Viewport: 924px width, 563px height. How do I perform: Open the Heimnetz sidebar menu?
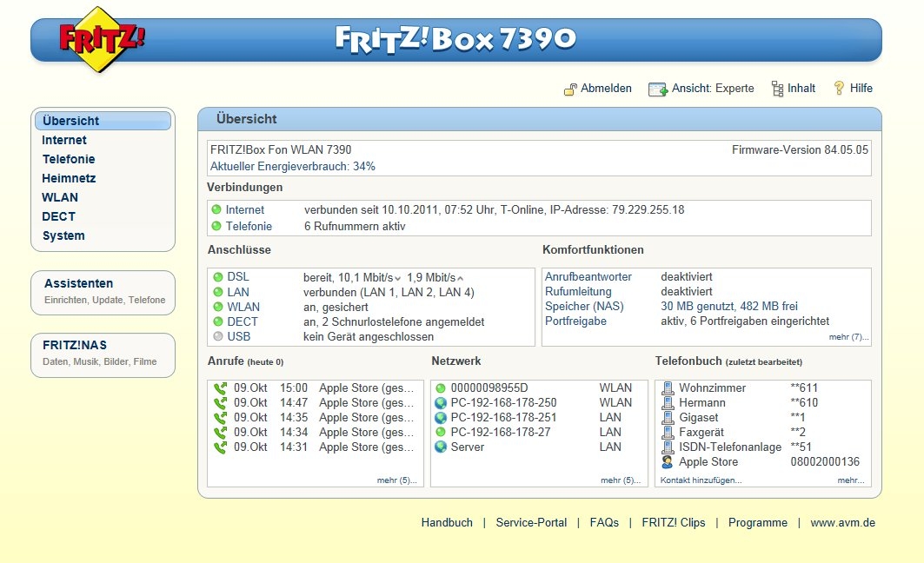pos(69,178)
